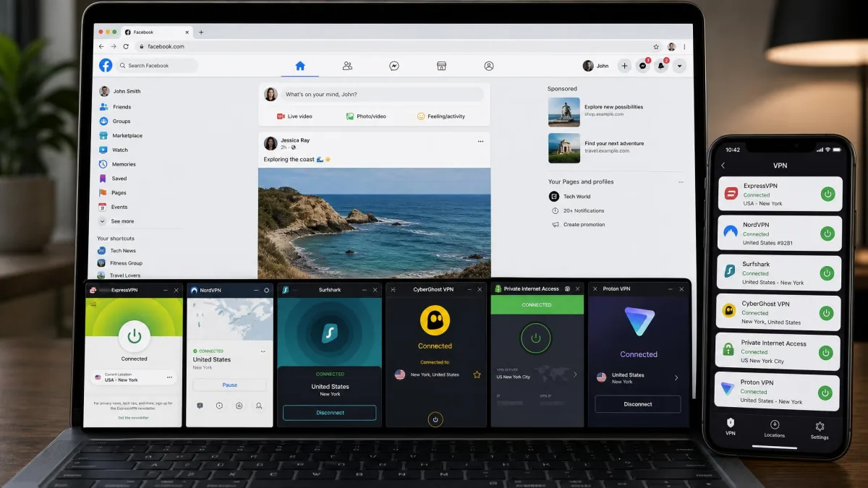Image resolution: width=868 pixels, height=488 pixels.
Task: Expand See more in left sidebar
Action: (x=116, y=221)
